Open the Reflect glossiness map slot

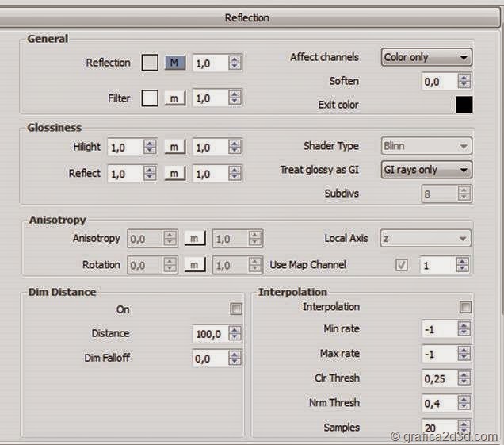pos(175,174)
